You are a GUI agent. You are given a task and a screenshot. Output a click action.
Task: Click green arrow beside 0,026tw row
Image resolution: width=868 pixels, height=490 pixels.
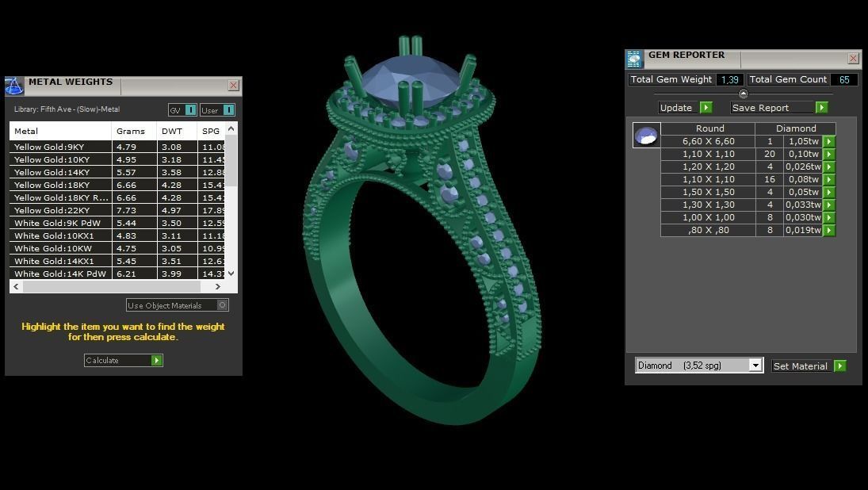click(x=828, y=167)
